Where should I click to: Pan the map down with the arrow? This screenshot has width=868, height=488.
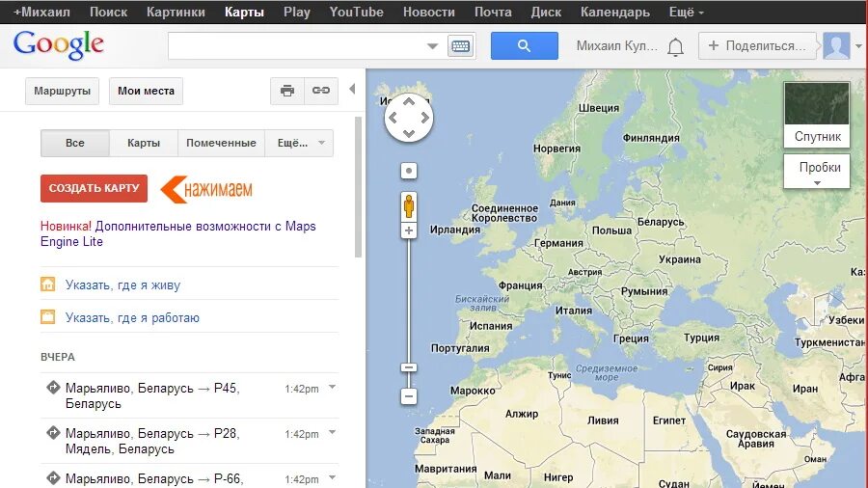click(409, 133)
